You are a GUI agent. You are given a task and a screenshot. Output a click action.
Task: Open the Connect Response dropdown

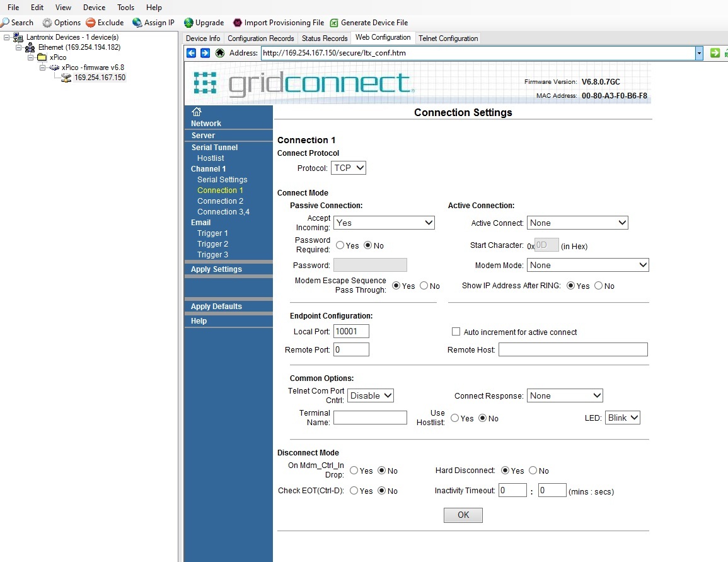pos(565,395)
